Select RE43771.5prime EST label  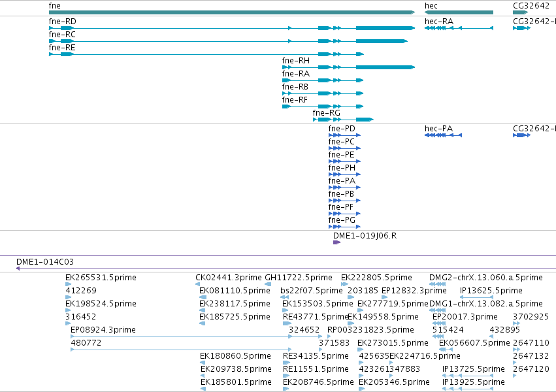click(315, 317)
